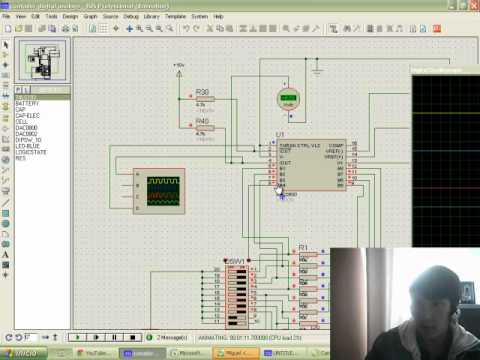Select LOGICSTATE in the devices list
Image resolution: width=480 pixels, height=360 pixels.
pyautogui.click(x=31, y=152)
